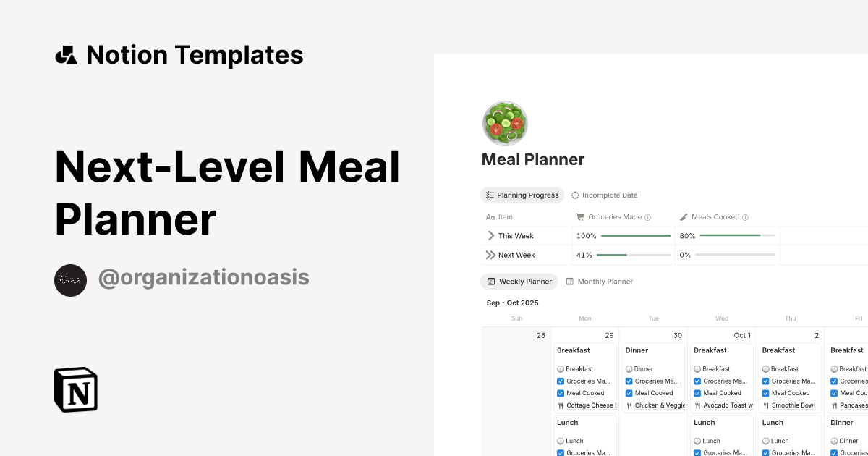Click the fork-and-knife icon beside Smoothie Bowl

(x=767, y=405)
